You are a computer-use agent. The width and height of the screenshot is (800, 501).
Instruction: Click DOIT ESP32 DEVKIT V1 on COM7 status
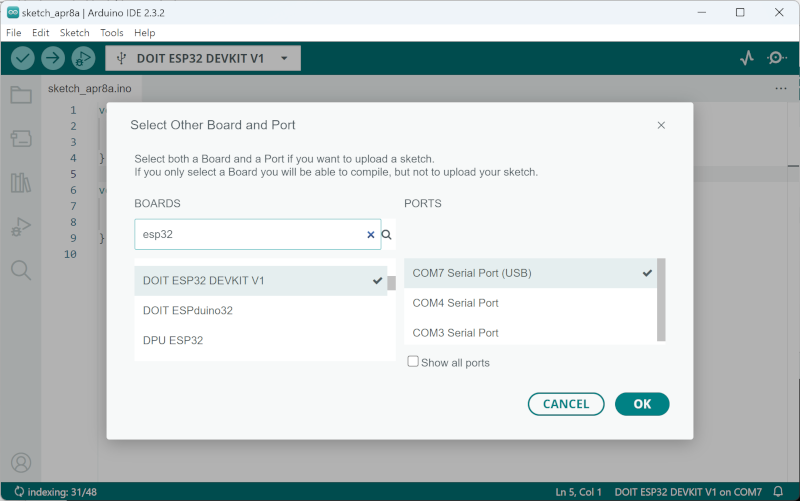688,492
